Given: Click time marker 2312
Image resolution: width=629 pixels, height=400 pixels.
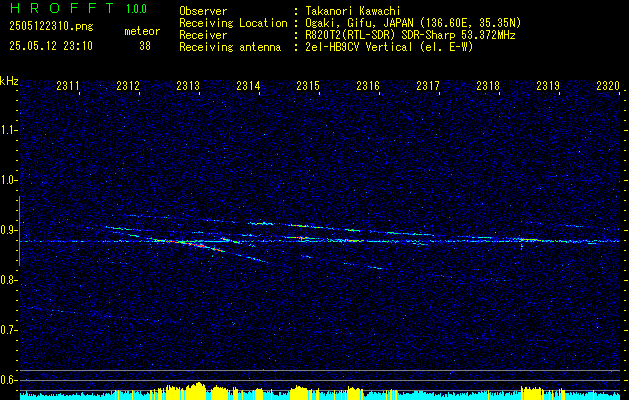Looking at the screenshot, I should coord(128,86).
